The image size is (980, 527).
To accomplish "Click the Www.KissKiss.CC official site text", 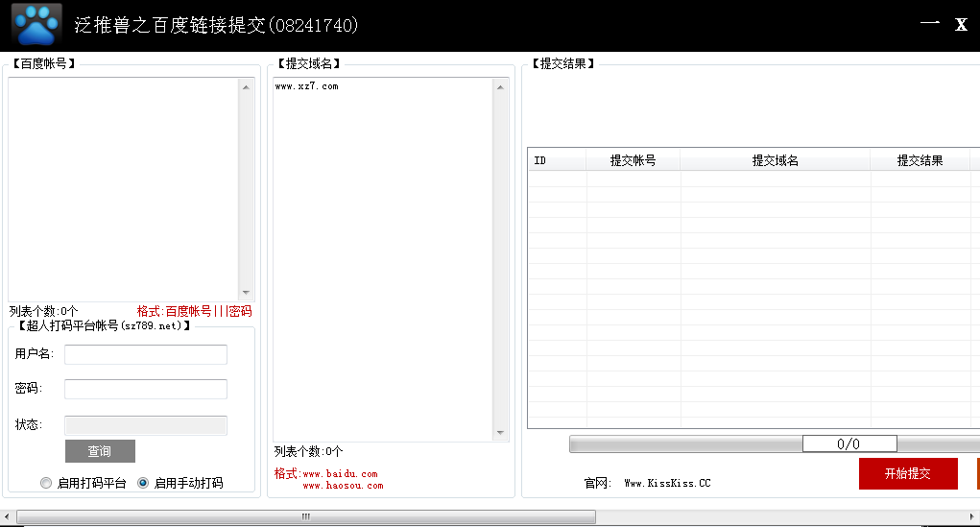I will pos(667,483).
